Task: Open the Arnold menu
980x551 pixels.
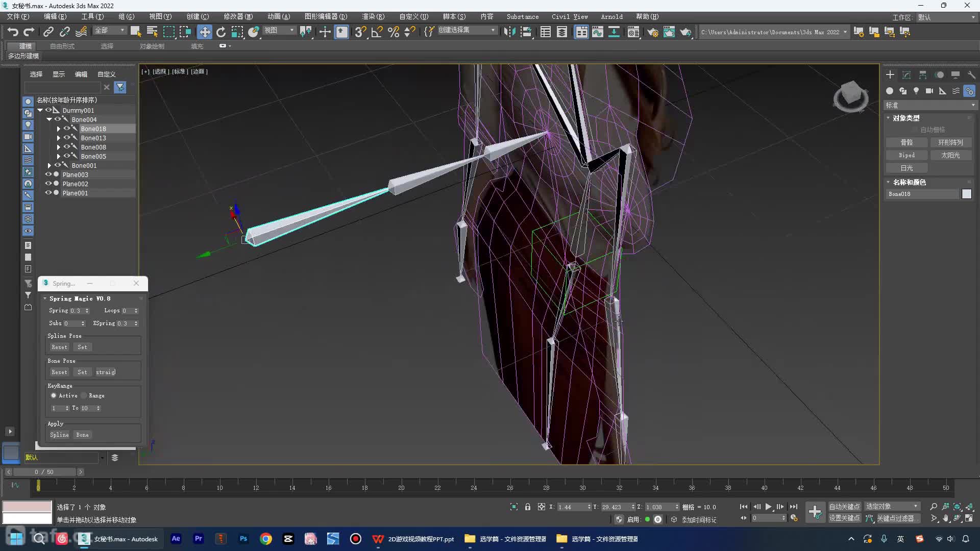Action: coord(611,17)
